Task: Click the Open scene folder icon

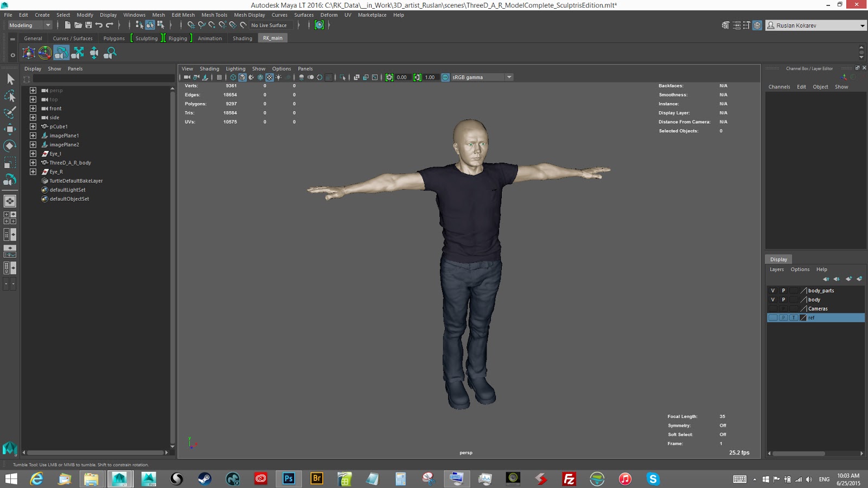Action: pyautogui.click(x=78, y=25)
